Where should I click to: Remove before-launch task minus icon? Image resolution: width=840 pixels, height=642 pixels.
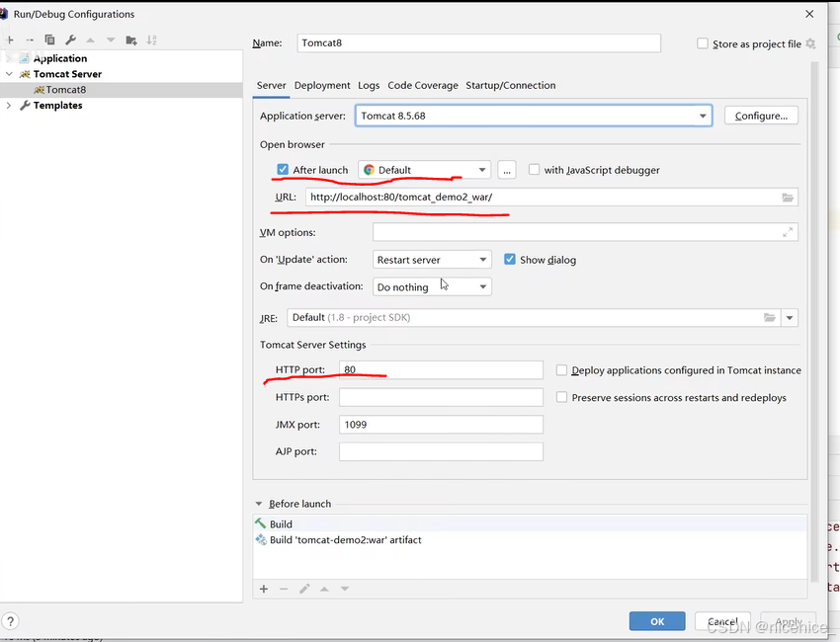click(x=284, y=589)
